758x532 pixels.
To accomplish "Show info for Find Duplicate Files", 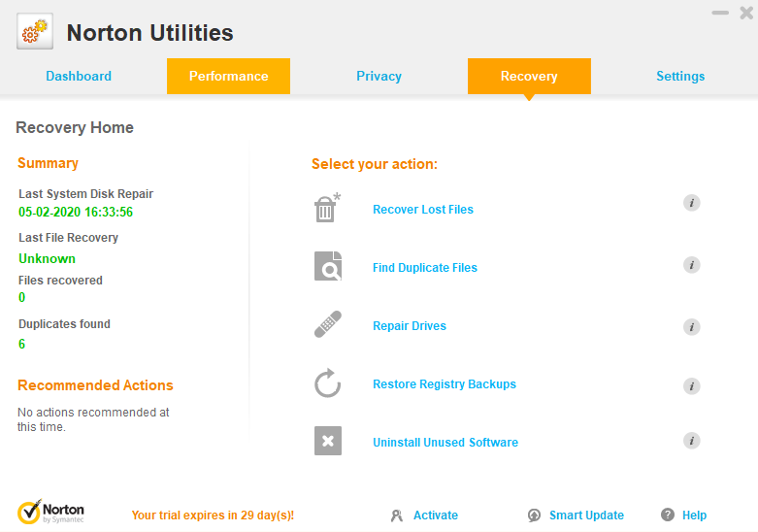I will coord(692,265).
